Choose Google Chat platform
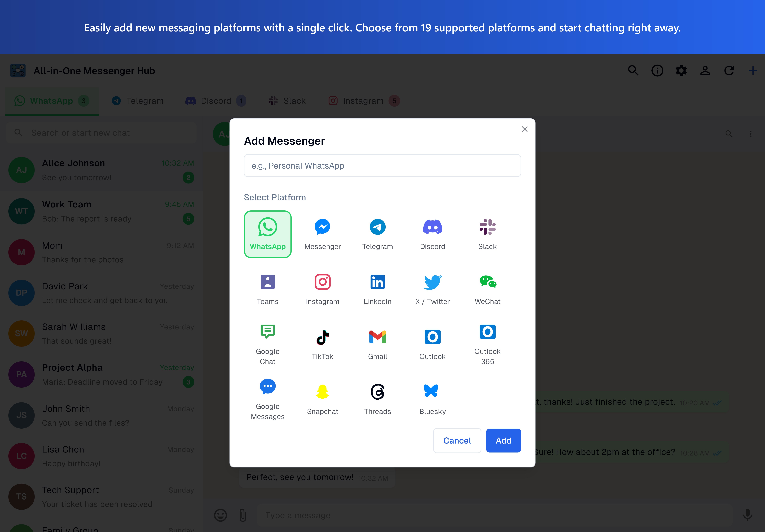This screenshot has width=765, height=532. [x=268, y=344]
